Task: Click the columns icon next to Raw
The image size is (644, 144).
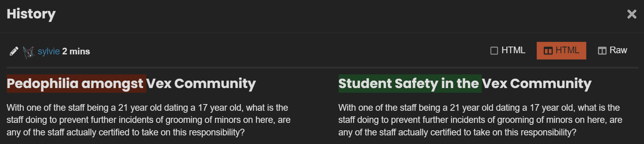Action: pyautogui.click(x=602, y=51)
